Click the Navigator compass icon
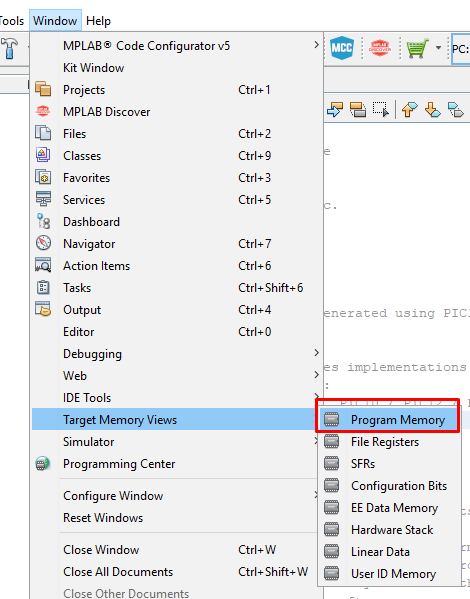Screen dimensions: 470x599 (x=43, y=243)
